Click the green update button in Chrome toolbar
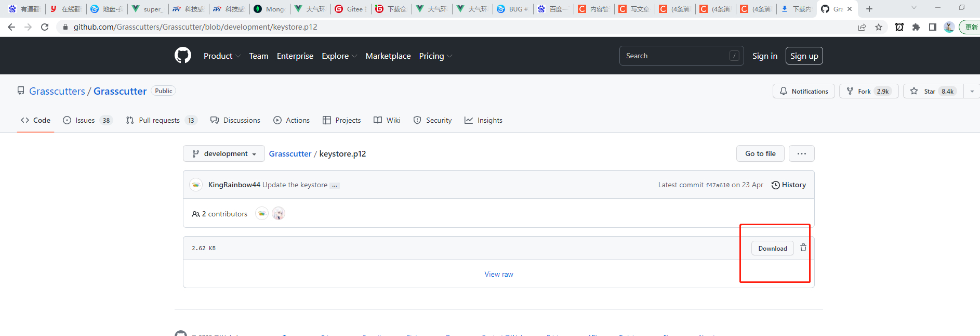980x336 pixels. (970, 27)
